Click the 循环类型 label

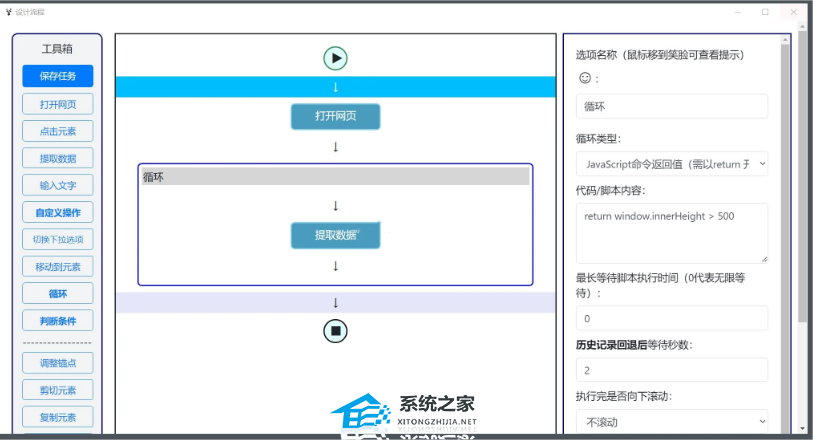point(598,138)
